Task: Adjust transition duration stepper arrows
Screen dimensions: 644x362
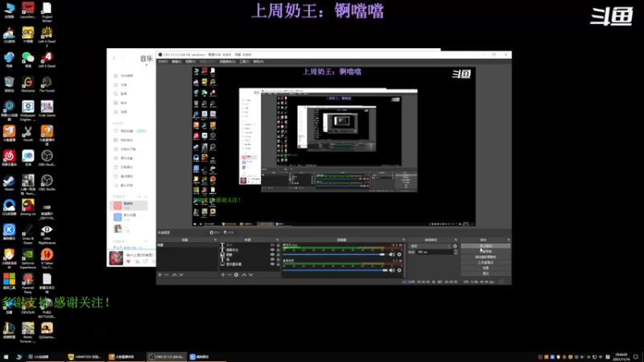Action: click(x=456, y=252)
